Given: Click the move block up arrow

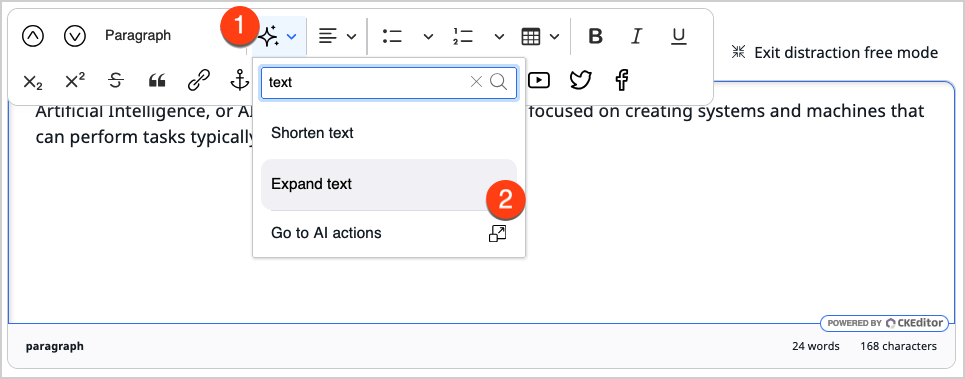Looking at the screenshot, I should 33,36.
